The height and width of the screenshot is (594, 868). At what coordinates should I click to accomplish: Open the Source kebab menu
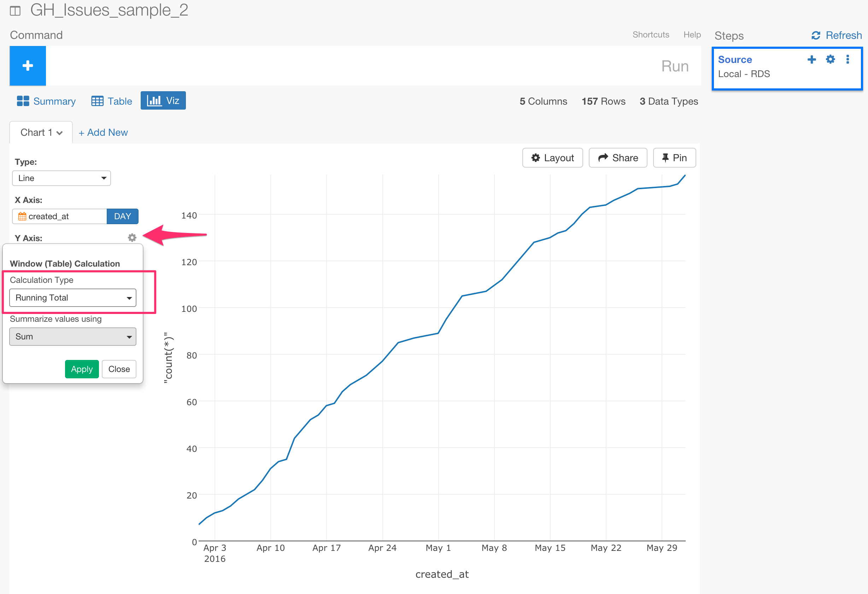coord(848,59)
